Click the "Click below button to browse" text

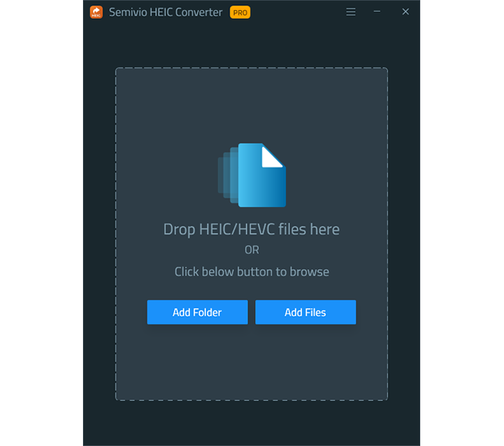click(x=252, y=271)
